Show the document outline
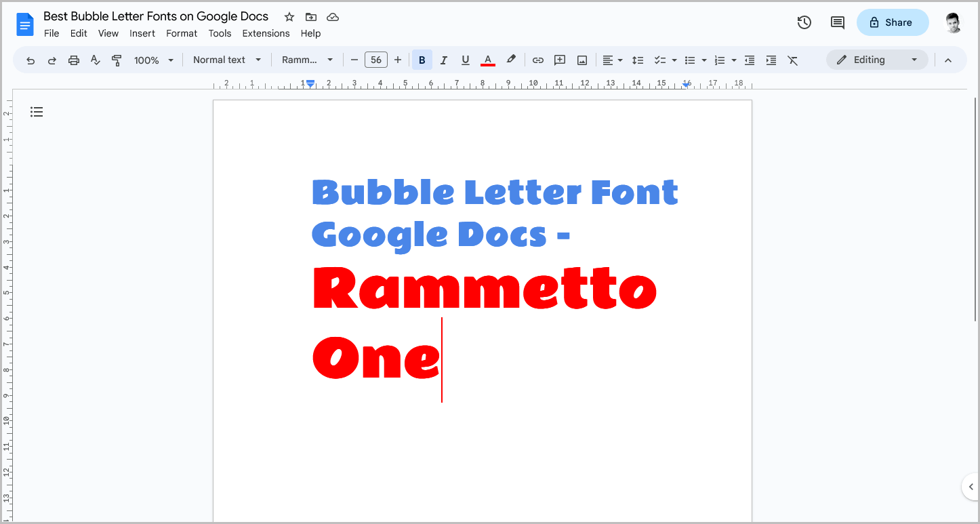The height and width of the screenshot is (524, 980). [x=37, y=111]
